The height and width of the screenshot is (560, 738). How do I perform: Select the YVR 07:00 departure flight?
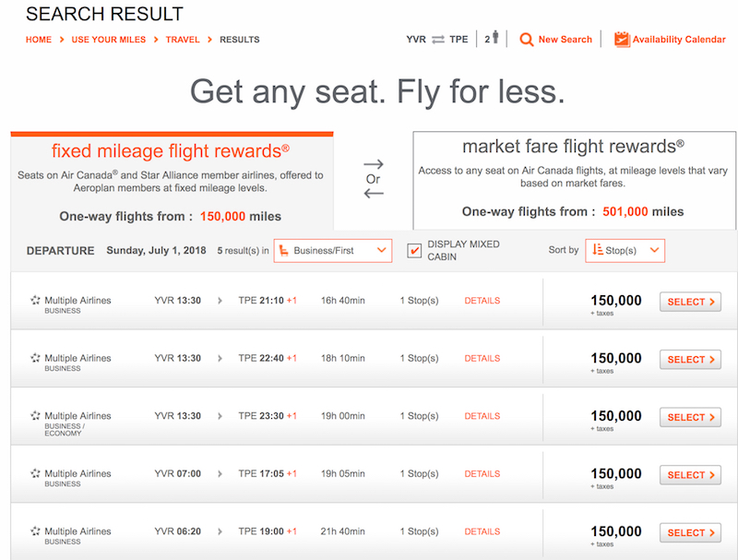[x=690, y=475]
